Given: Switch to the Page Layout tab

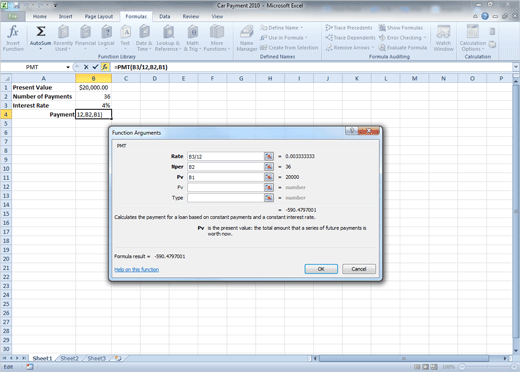Looking at the screenshot, I should tap(99, 16).
